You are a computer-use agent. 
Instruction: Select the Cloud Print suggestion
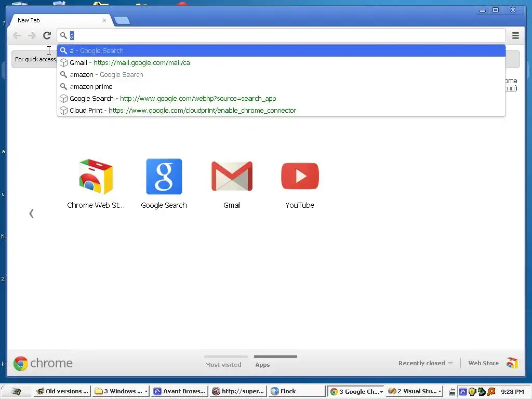click(281, 110)
